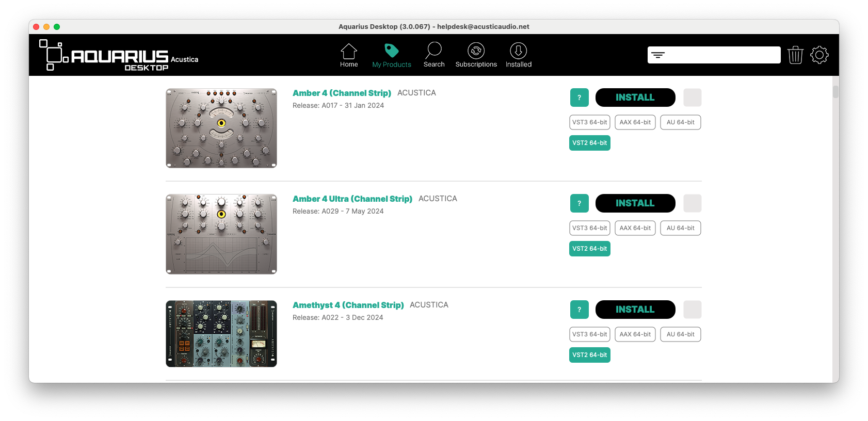
Task: Click release text 'A017 - 31 Jan 2024'
Action: [353, 105]
